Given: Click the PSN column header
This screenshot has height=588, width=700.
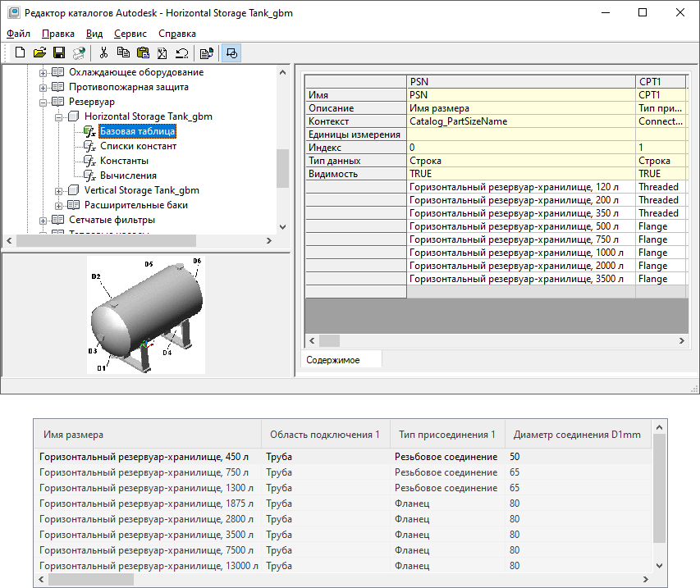Looking at the screenshot, I should click(521, 82).
